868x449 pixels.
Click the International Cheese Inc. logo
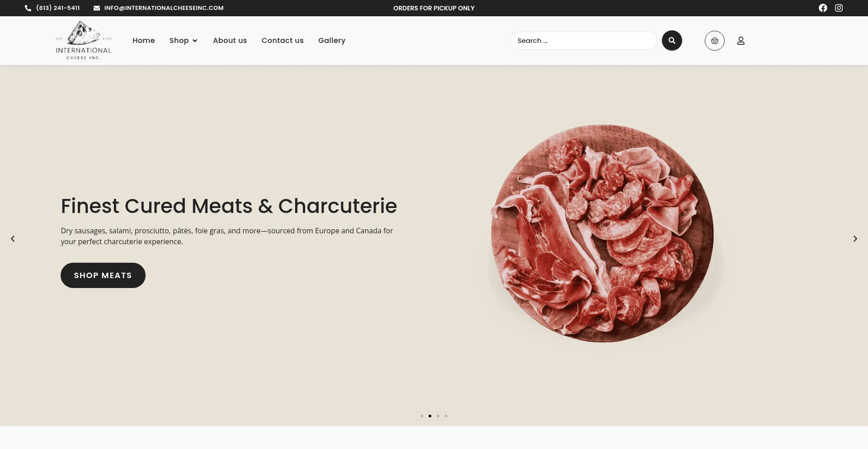pyautogui.click(x=84, y=40)
